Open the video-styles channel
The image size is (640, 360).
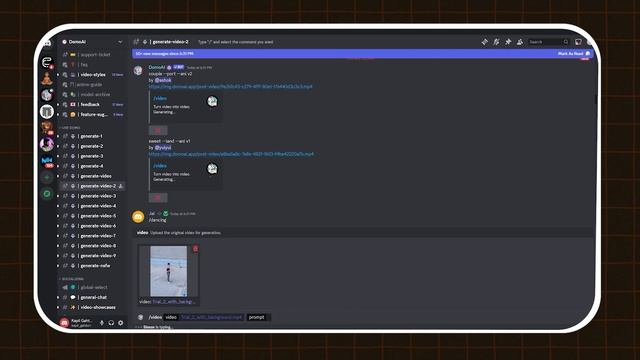point(92,75)
